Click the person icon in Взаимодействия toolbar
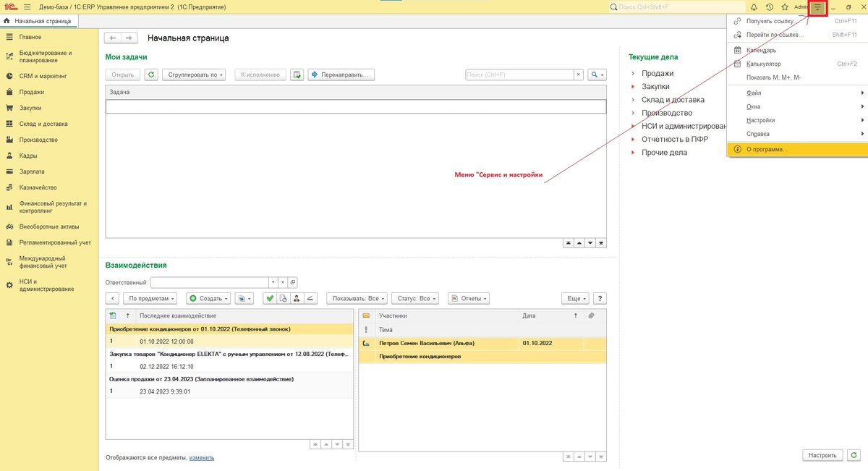 (297, 298)
